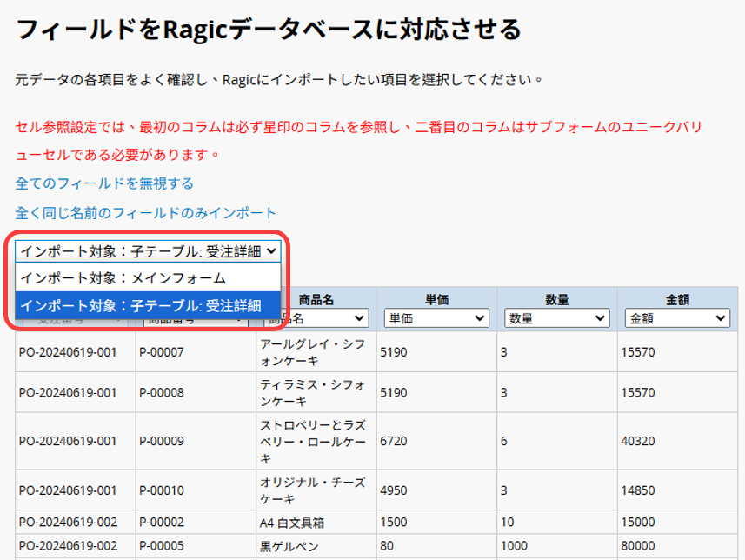Click the 金額 column header
Viewport: 745px width, 560px height.
pos(677,299)
